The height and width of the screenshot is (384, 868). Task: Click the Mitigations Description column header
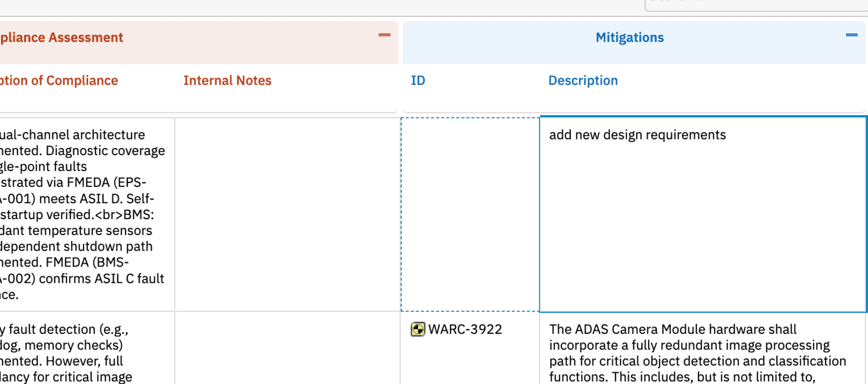point(583,81)
